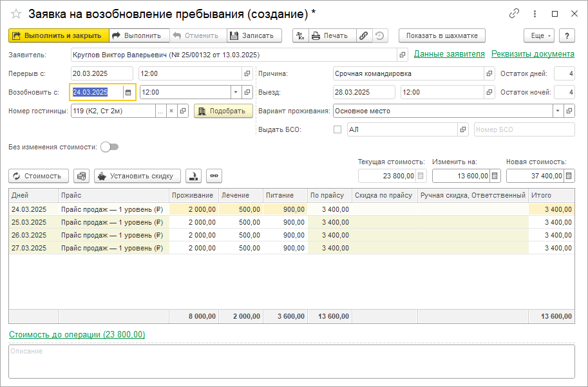Copy link to this document via chain icon

coord(514,14)
